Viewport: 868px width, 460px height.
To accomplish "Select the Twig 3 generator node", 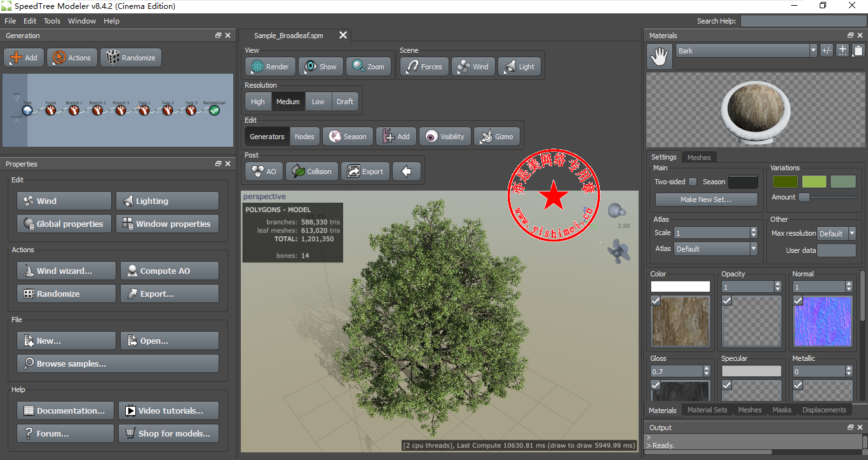I will click(x=191, y=111).
